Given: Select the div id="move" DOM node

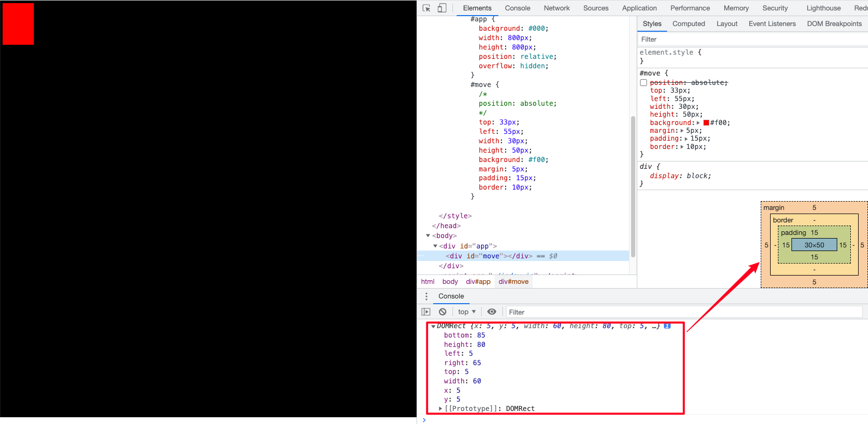Looking at the screenshot, I should (523, 256).
